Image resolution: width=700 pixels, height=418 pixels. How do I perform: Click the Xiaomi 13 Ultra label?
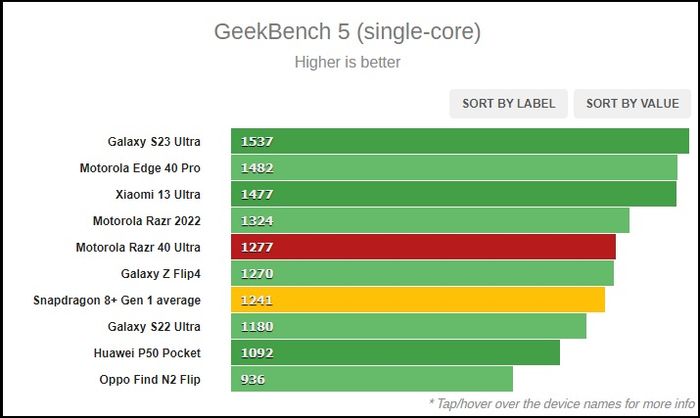tap(158, 195)
